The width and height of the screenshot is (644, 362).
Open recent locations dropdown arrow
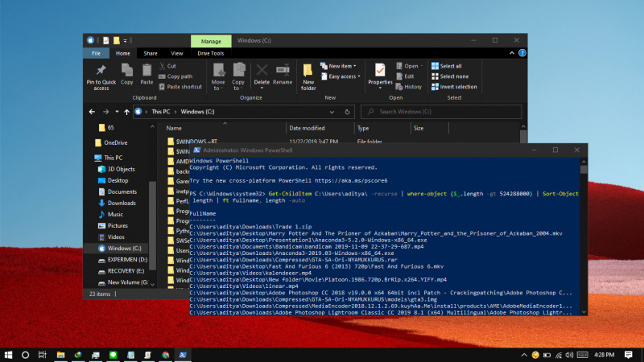117,112
